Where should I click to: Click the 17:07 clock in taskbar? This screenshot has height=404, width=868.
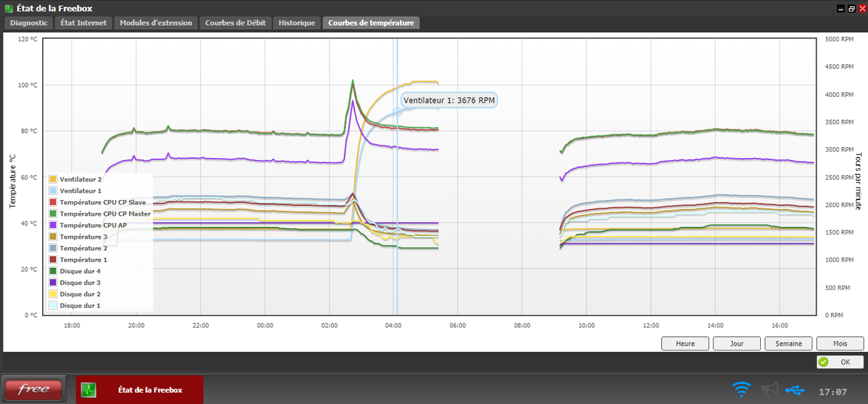click(833, 392)
